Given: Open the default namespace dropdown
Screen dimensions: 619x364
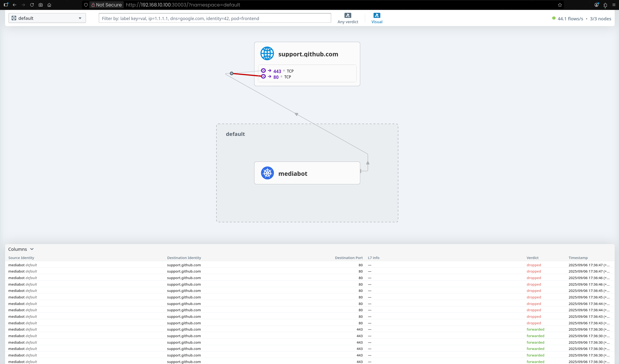Looking at the screenshot, I should coord(47,18).
